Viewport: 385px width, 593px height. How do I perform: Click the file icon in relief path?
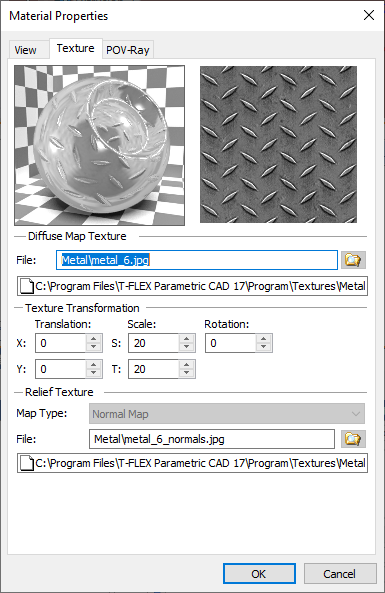click(26, 463)
